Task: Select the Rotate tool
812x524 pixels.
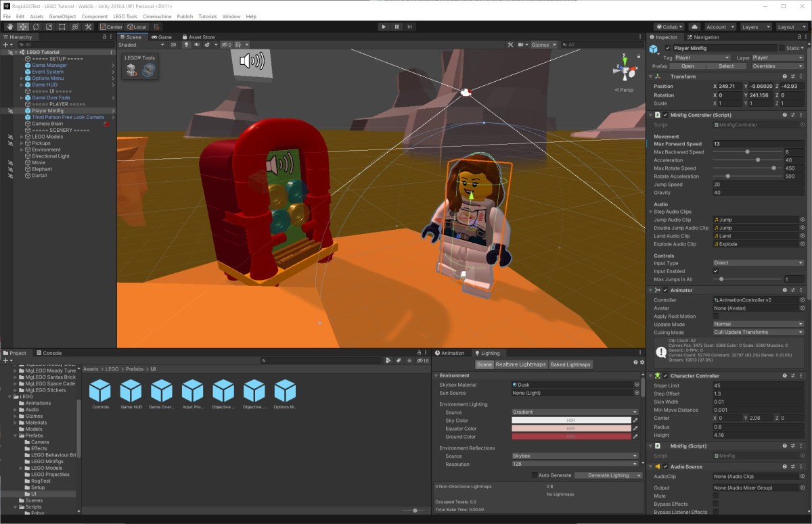Action: [36, 27]
